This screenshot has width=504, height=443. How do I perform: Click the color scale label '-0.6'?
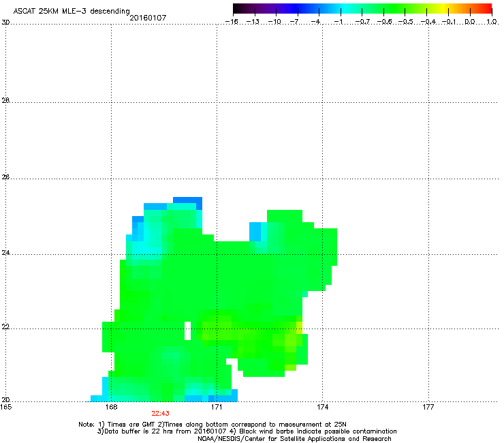[384, 22]
